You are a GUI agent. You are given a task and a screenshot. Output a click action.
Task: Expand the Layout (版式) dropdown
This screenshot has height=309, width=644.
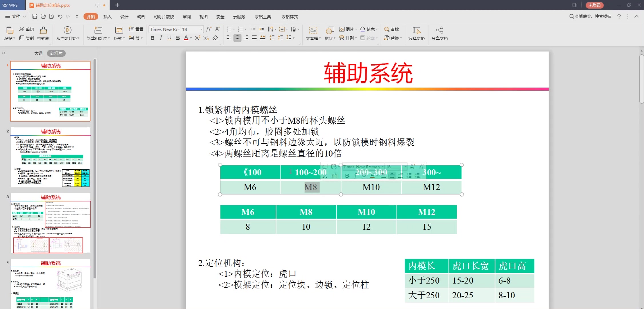point(119,38)
